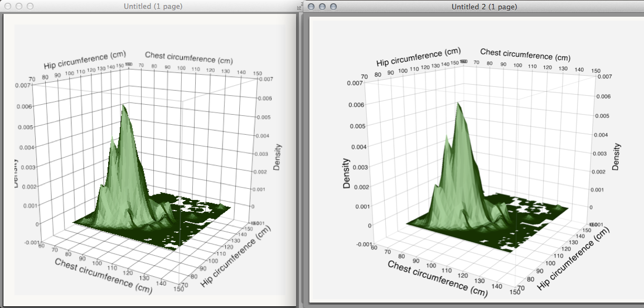Close the Untitled 2 window
Screen dimensions: 644x308
(311, 7)
